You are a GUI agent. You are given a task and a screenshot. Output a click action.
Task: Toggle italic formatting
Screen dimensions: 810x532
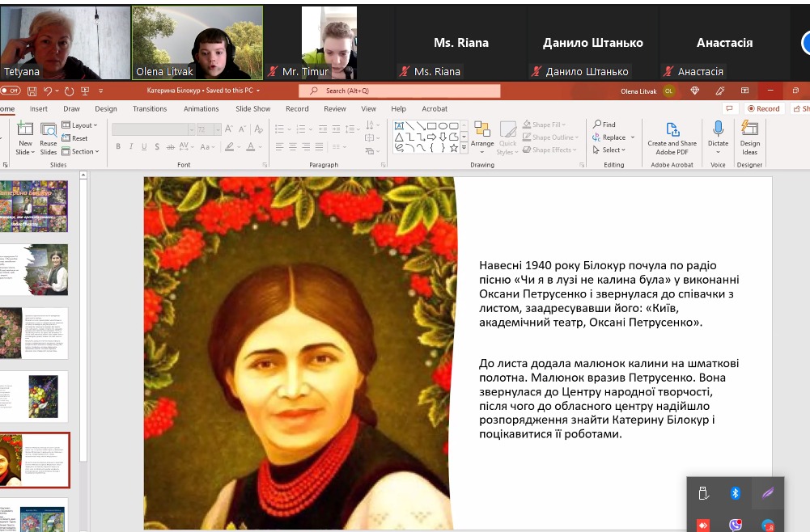[131, 146]
